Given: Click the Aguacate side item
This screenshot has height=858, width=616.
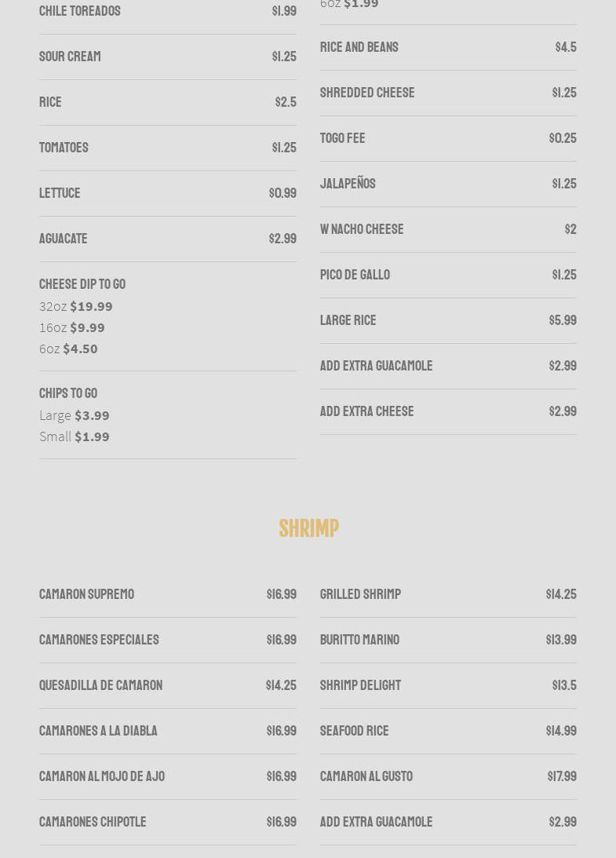Looking at the screenshot, I should (63, 239).
